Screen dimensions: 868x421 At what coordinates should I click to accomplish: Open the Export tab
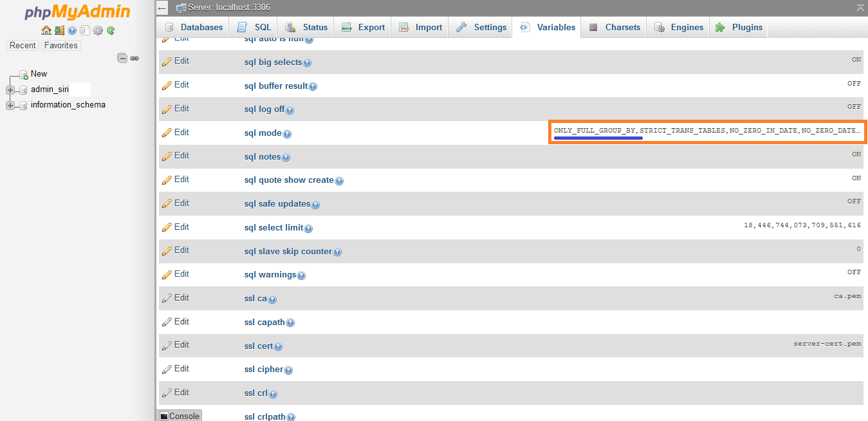(364, 27)
